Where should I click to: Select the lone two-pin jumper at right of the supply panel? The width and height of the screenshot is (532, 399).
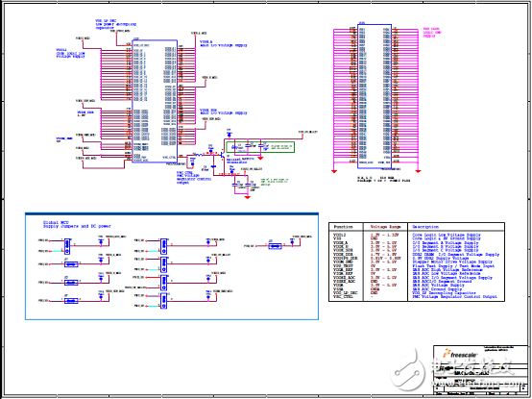(275, 246)
